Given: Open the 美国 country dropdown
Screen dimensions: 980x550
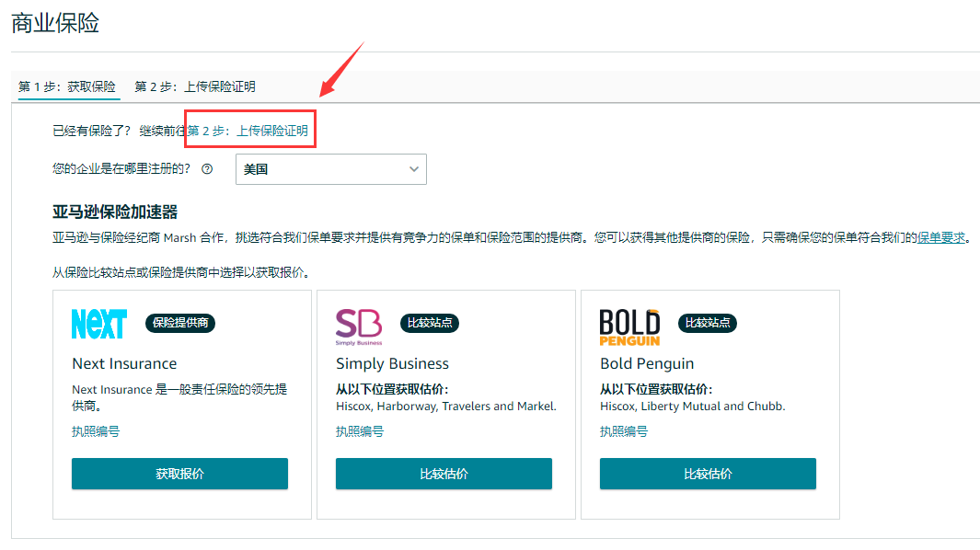Looking at the screenshot, I should (331, 169).
